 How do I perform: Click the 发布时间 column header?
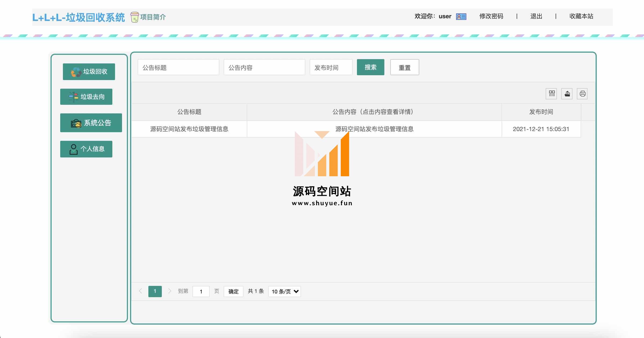pyautogui.click(x=541, y=112)
